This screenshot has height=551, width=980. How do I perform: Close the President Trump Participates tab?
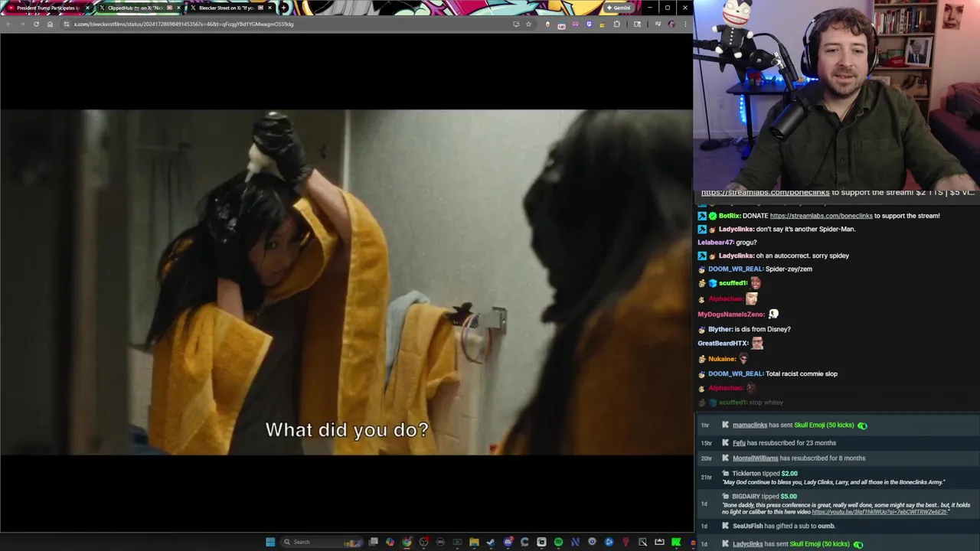(87, 8)
